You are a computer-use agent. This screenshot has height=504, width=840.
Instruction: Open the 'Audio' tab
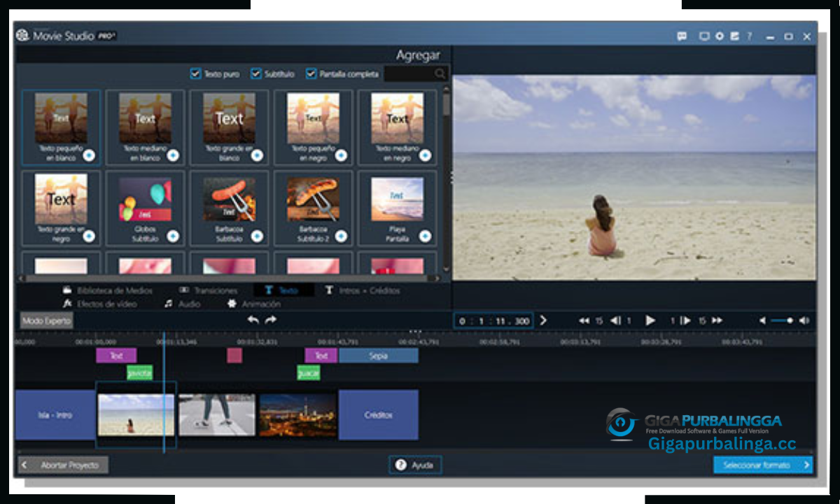[x=182, y=304]
